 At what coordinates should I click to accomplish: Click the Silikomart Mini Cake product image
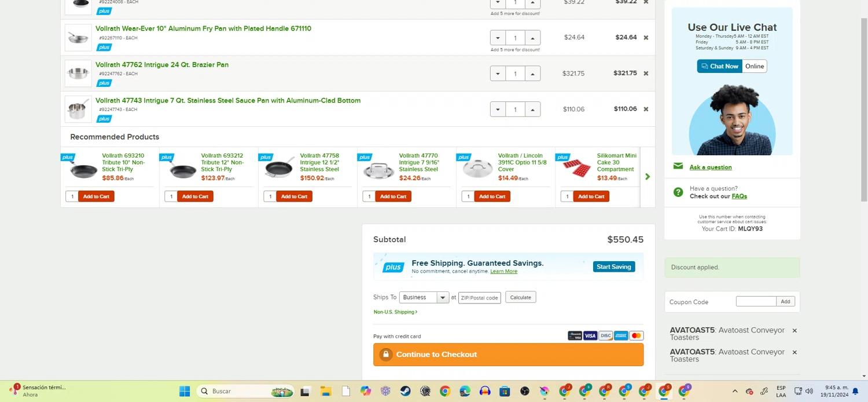pos(576,168)
